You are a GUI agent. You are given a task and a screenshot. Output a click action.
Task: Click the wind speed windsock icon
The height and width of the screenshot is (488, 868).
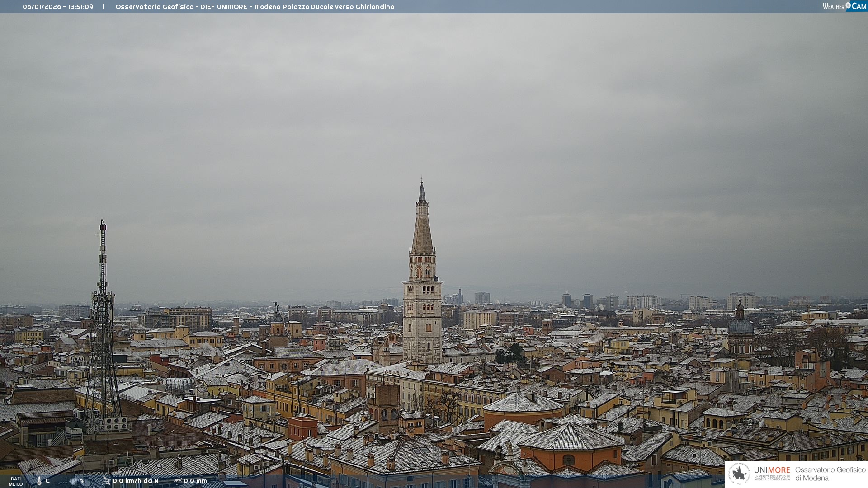click(x=107, y=481)
